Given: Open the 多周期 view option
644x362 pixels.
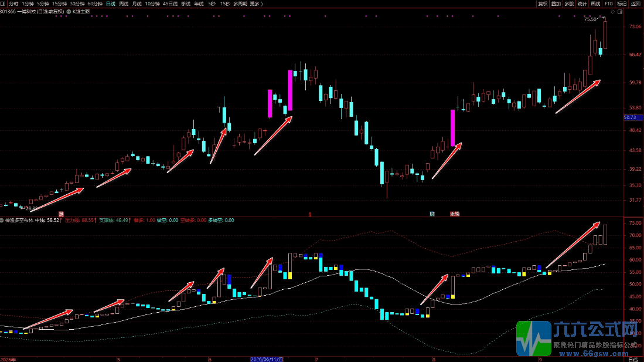Looking at the screenshot, I should pos(240,4).
